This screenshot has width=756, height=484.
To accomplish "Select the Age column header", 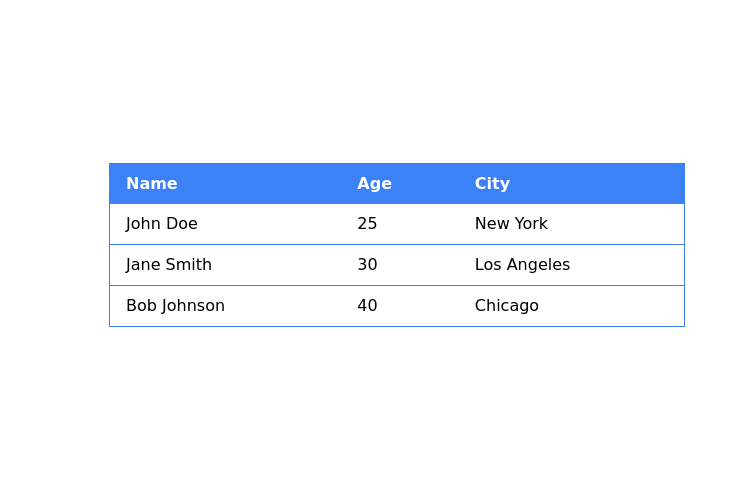I will click(x=374, y=184).
